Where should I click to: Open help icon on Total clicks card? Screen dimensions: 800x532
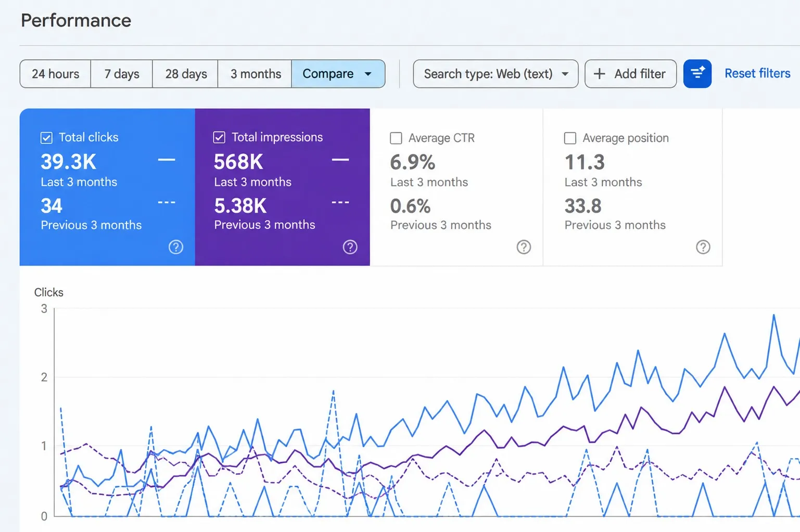coord(176,247)
